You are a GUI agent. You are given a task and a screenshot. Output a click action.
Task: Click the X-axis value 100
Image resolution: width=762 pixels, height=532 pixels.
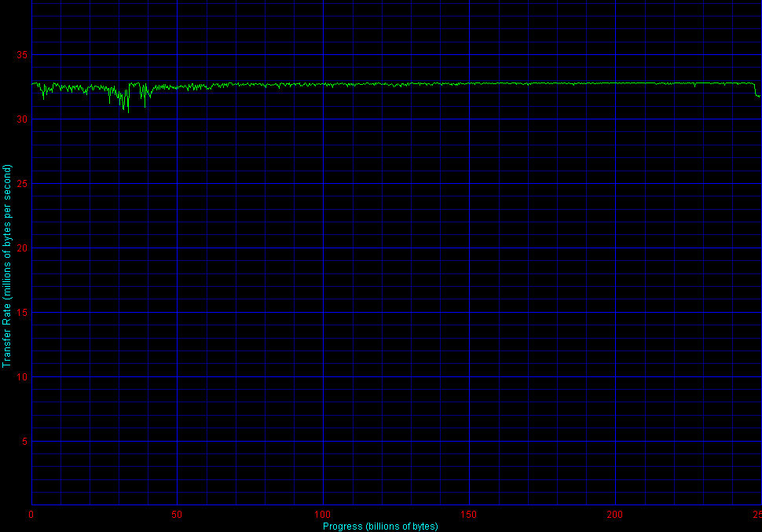coord(323,515)
